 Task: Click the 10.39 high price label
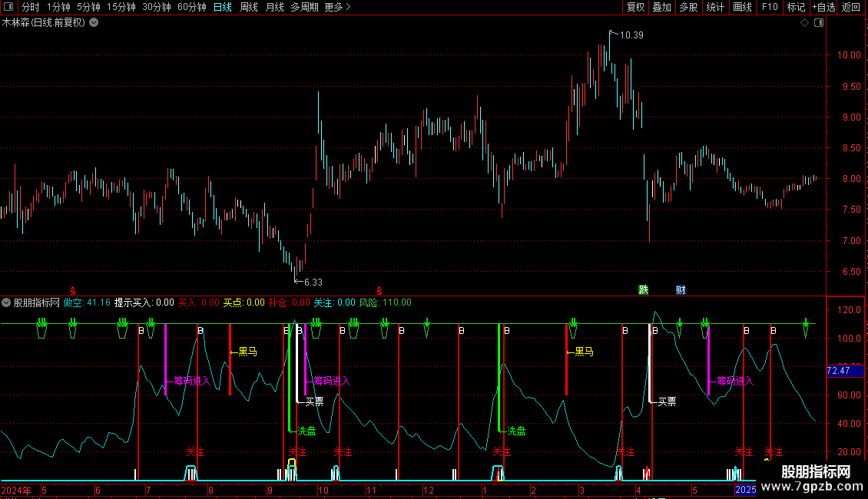click(x=631, y=35)
